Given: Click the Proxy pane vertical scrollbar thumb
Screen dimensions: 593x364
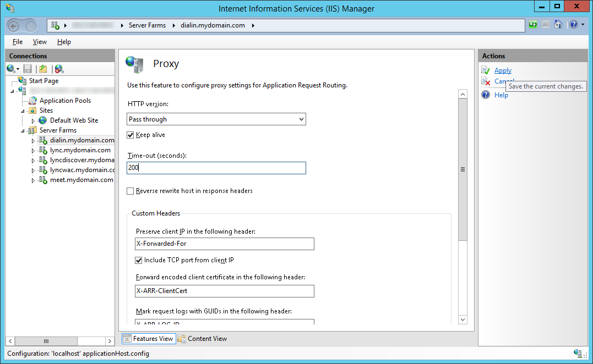Looking at the screenshot, I should coord(463,169).
